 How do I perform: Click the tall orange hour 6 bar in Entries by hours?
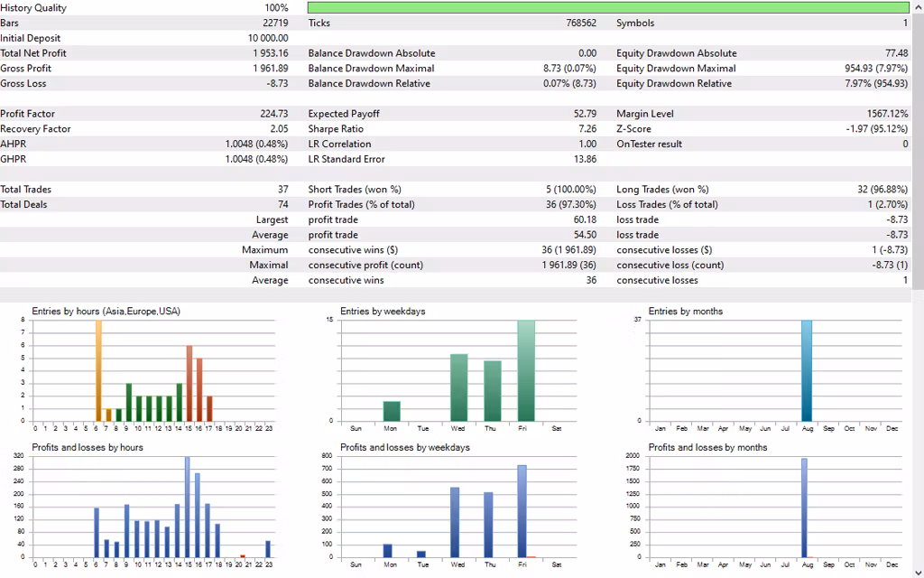tap(98, 370)
